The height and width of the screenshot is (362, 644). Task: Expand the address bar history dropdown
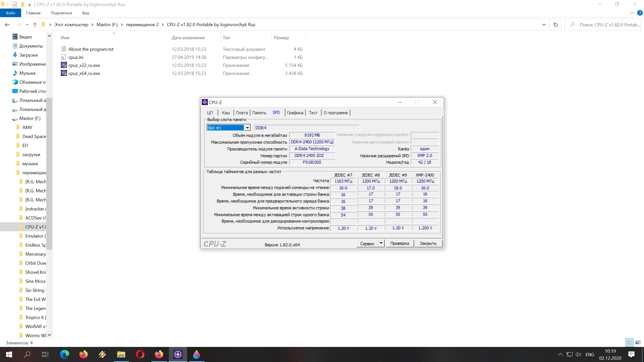coord(544,25)
